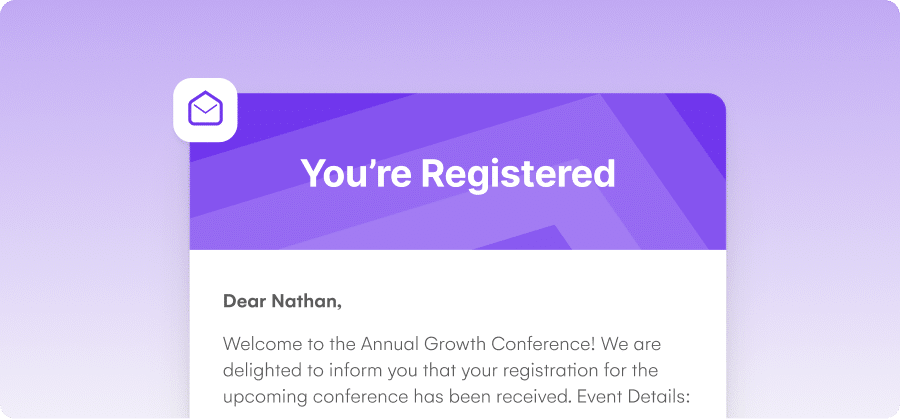Click the "You're Registered" heading
The image size is (900, 419).
457,173
